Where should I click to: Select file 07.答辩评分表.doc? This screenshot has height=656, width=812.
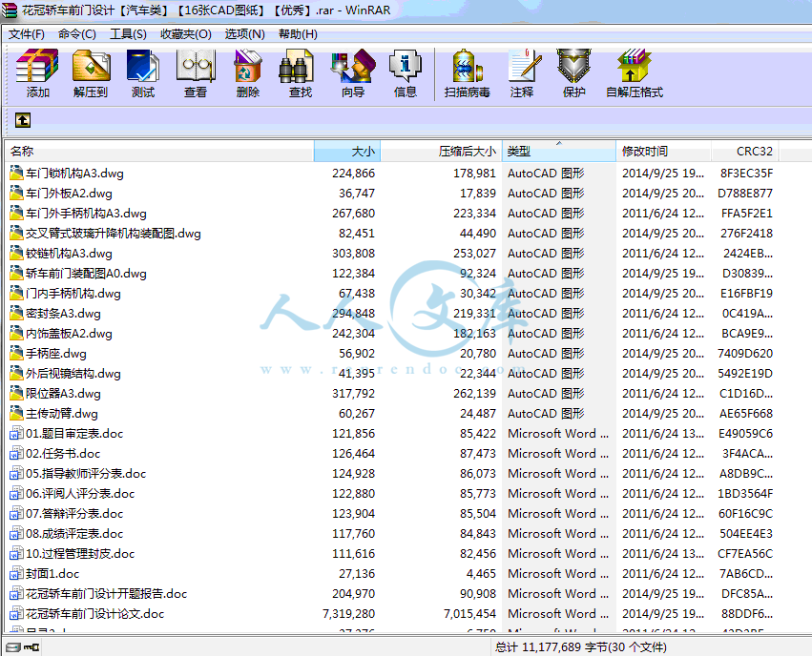[x=74, y=514]
